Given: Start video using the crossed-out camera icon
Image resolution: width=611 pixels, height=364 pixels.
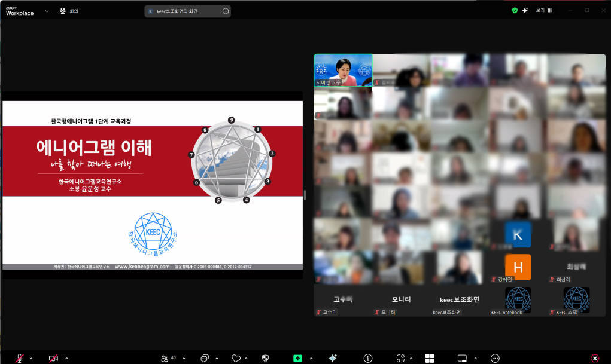Looking at the screenshot, I should point(53,358).
